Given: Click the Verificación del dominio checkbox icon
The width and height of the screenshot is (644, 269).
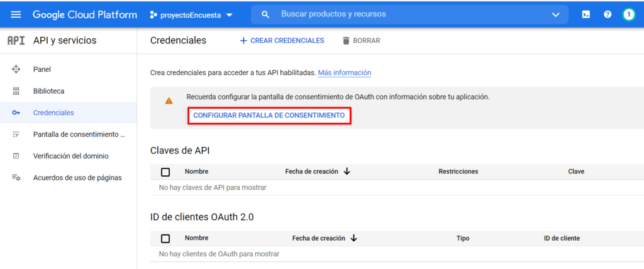Looking at the screenshot, I should click(x=16, y=156).
